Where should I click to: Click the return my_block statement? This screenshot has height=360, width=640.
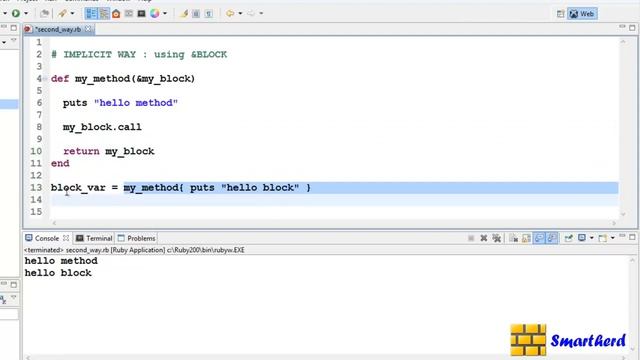(109, 151)
